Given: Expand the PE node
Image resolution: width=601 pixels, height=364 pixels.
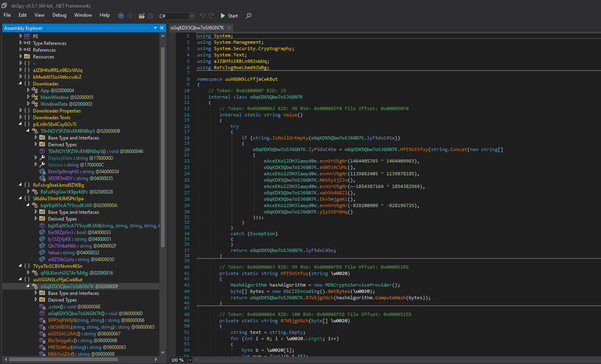Looking at the screenshot, I should point(21,36).
